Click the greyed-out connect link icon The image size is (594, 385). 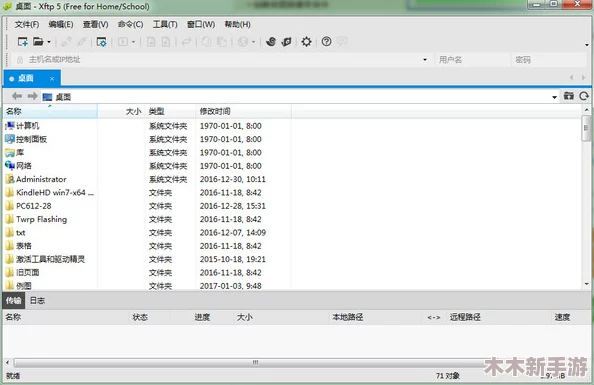tap(66, 42)
